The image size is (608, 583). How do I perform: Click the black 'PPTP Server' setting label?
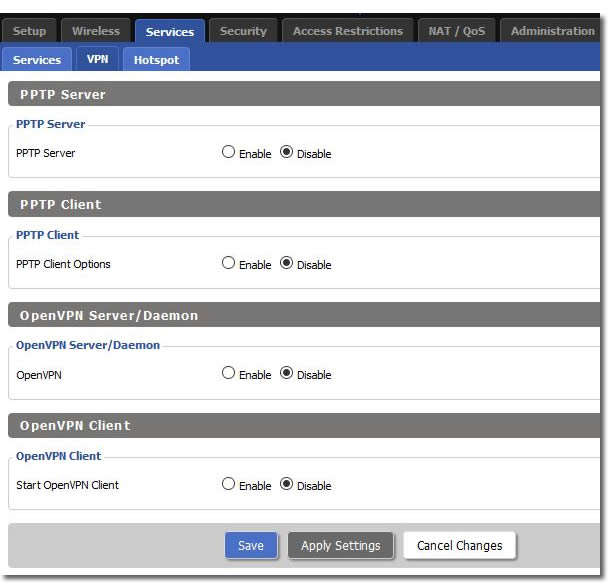click(45, 153)
